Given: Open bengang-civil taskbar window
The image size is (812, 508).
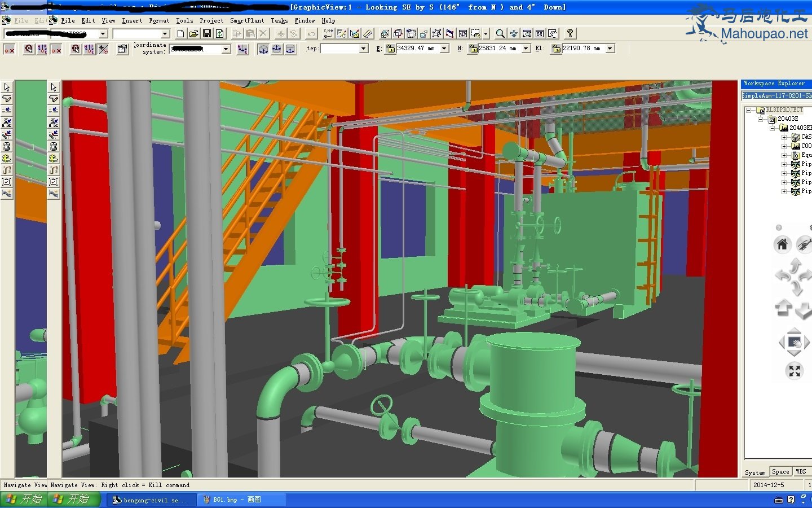Looking at the screenshot, I should click(x=151, y=500).
